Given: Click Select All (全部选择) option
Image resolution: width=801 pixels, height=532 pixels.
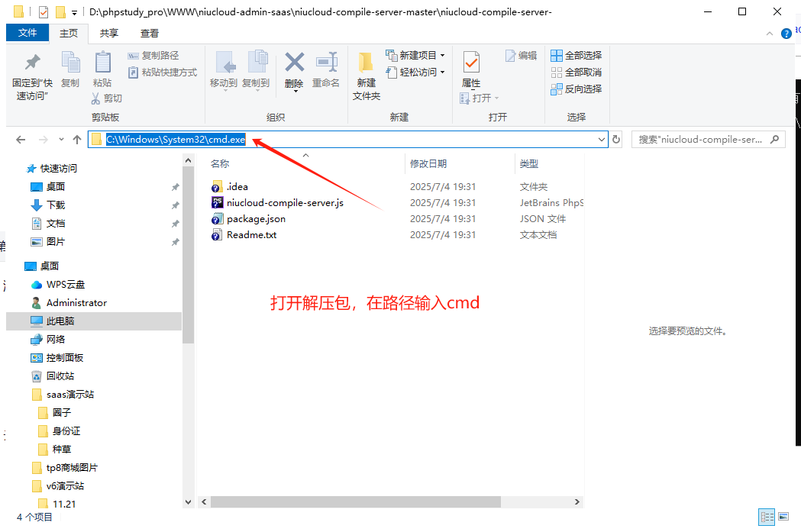Looking at the screenshot, I should pos(577,56).
